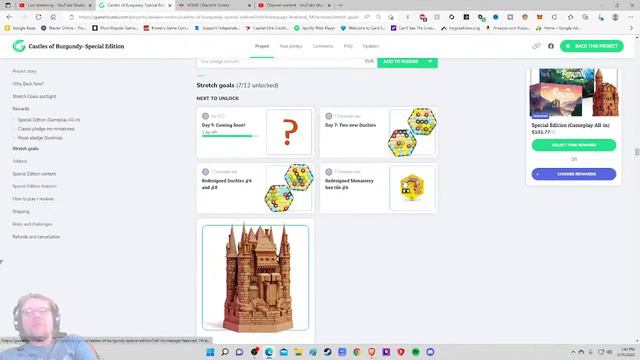Switch to the FAQ tab
Viewport: 640px width, 360px height.
point(348,46)
